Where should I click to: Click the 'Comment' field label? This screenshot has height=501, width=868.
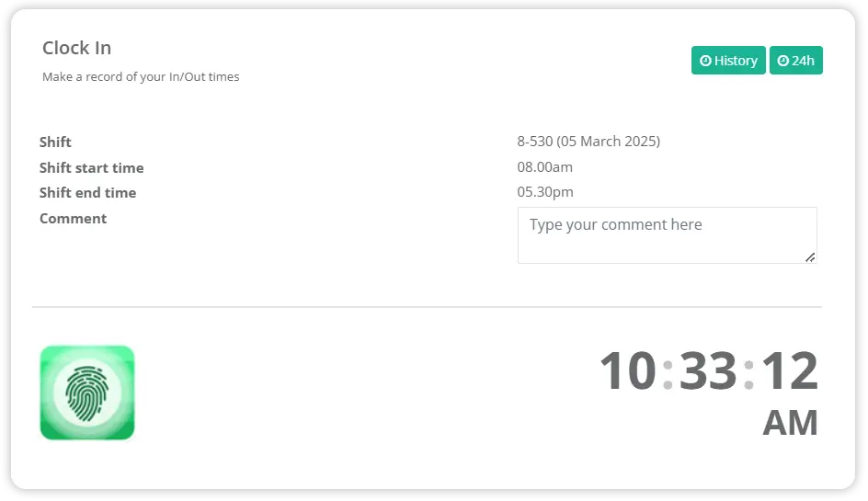point(73,219)
